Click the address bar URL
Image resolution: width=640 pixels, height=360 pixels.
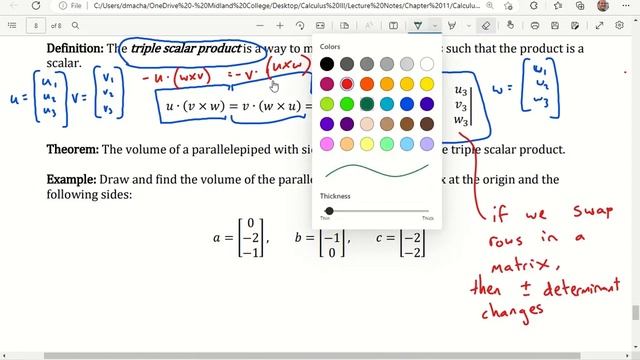pos(287,6)
